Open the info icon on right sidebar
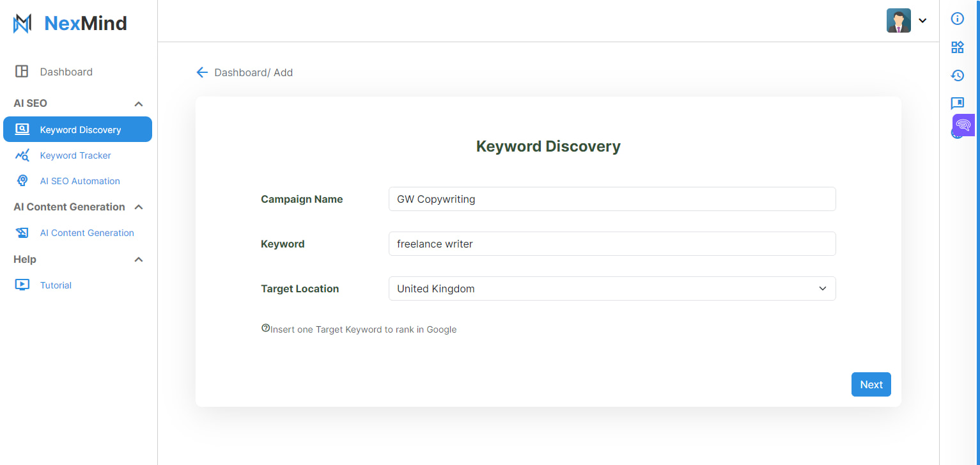 coord(957,19)
